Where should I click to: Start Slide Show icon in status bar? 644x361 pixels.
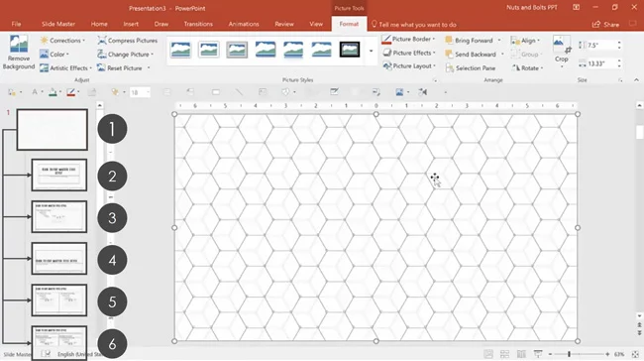click(538, 354)
